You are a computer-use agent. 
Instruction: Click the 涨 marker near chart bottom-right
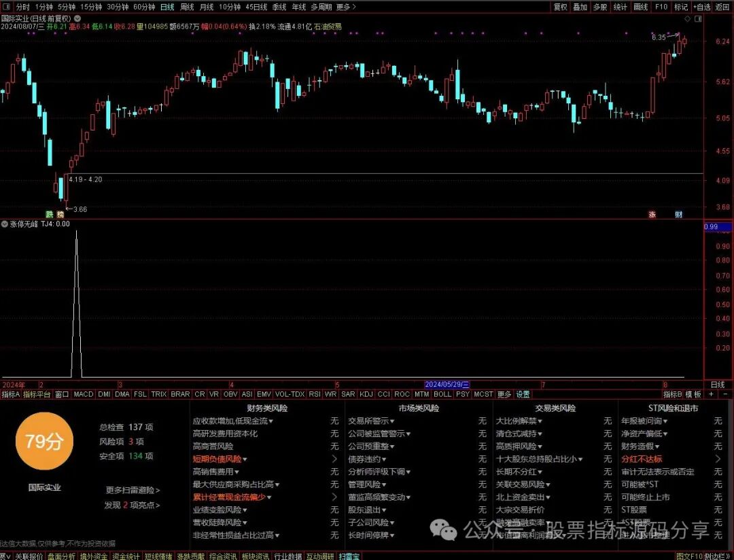coord(652,215)
